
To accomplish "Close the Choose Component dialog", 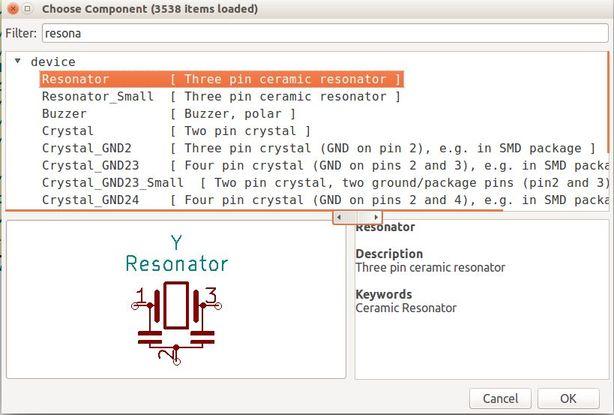I will 13,9.
